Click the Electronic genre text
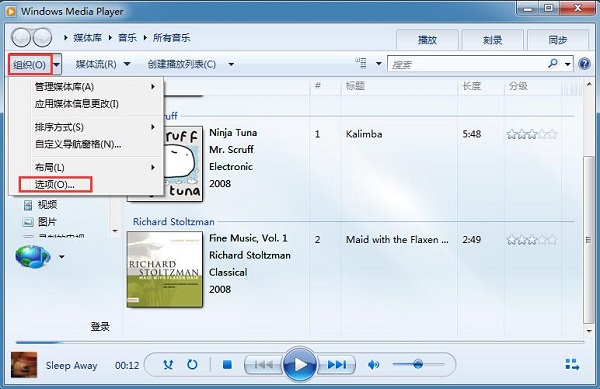This screenshot has height=389, width=600. [231, 167]
